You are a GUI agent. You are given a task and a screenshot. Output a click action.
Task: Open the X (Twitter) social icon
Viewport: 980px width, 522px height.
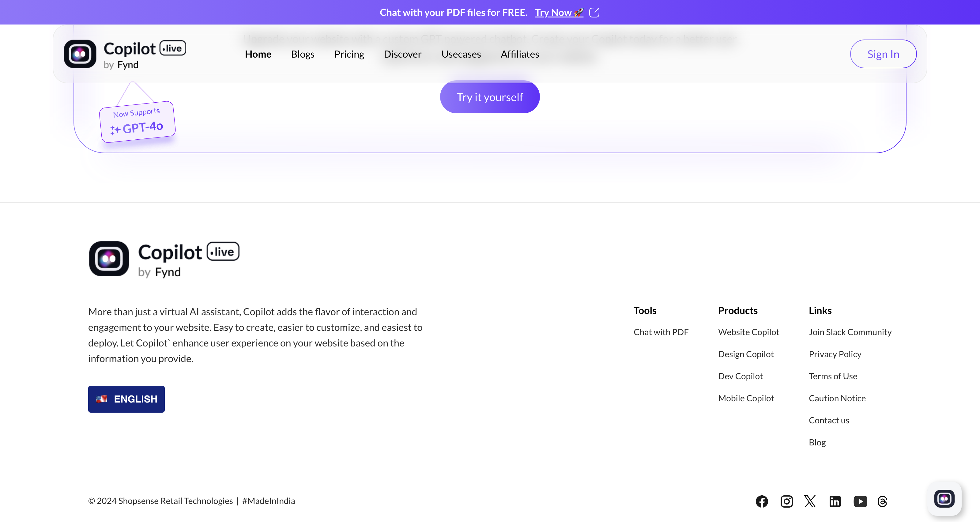tap(810, 501)
